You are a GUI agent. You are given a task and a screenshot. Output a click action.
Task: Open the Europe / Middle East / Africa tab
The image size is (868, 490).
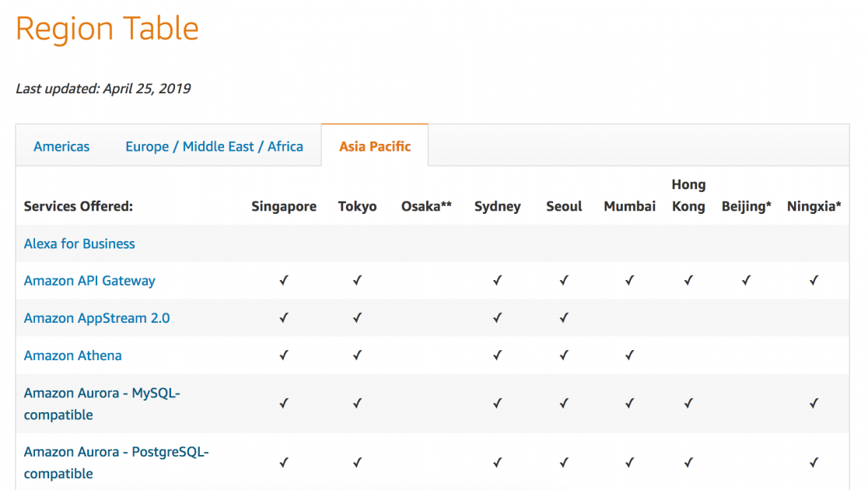(214, 146)
